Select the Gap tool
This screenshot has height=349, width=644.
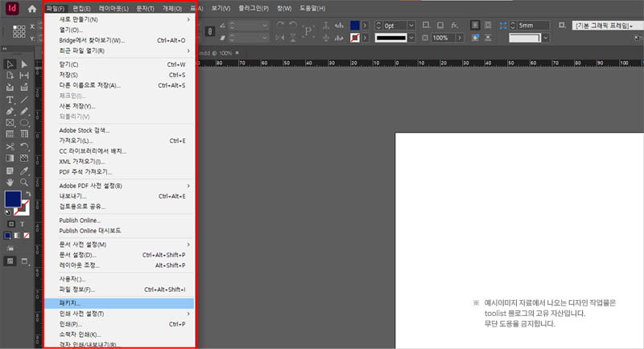(x=24, y=76)
